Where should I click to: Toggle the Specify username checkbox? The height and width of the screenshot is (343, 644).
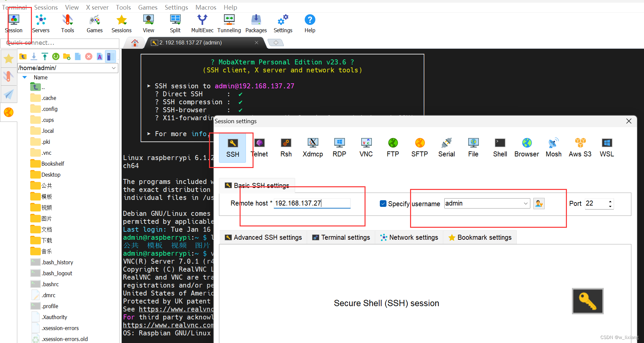tap(383, 204)
